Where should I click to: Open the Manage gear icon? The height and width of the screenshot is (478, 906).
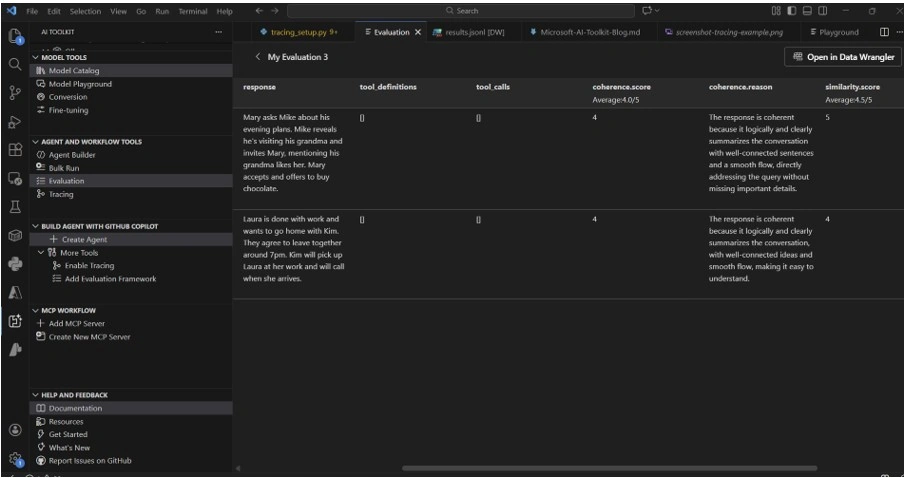pos(15,459)
